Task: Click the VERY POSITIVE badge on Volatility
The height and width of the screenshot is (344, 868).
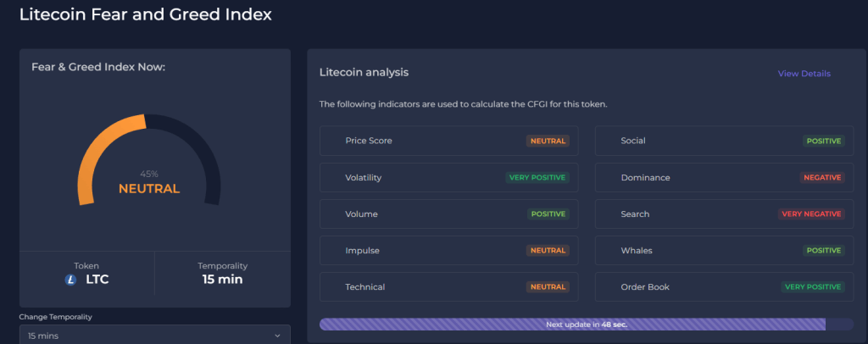Action: [537, 178]
